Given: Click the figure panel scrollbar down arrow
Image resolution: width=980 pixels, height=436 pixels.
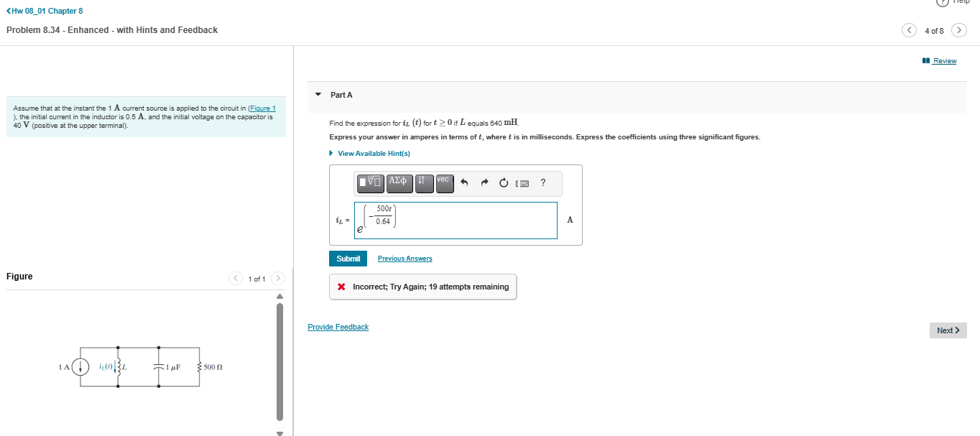Looking at the screenshot, I should pos(279,432).
